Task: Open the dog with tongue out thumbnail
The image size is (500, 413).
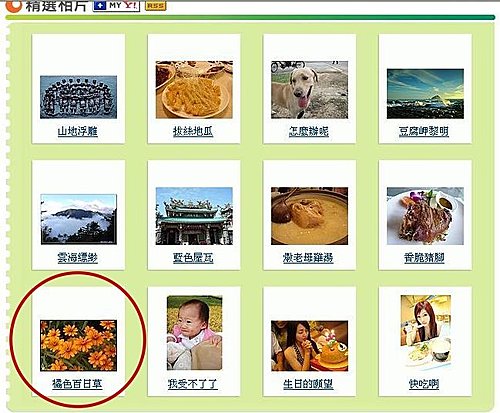Action: click(309, 90)
